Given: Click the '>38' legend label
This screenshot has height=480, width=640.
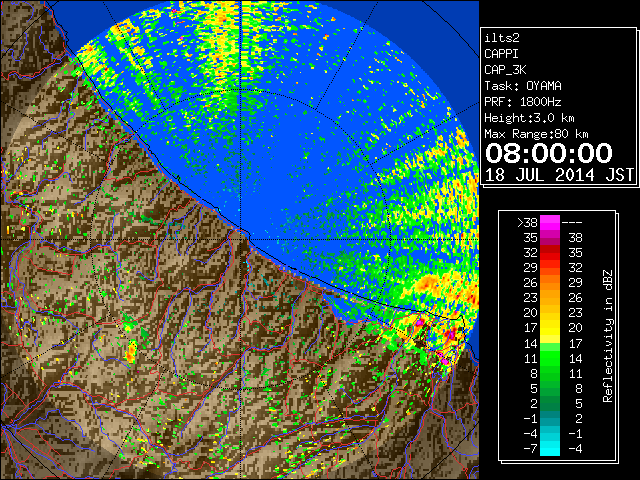Looking at the screenshot, I should [527, 222].
